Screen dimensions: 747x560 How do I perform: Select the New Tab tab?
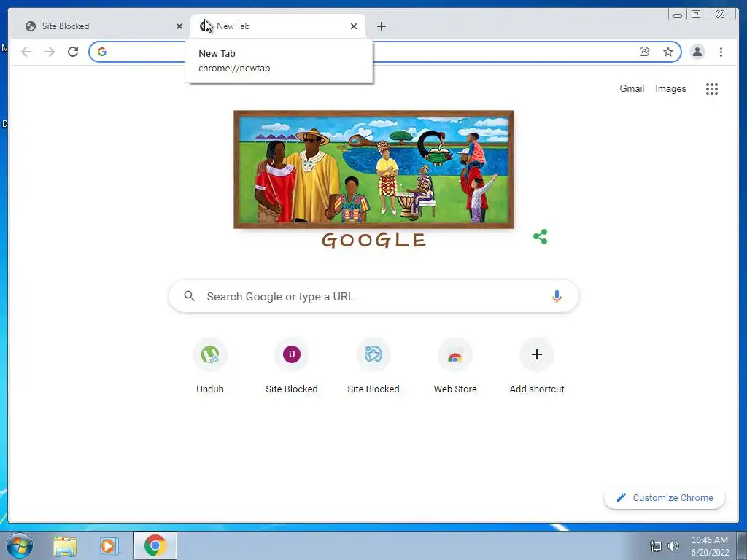coord(278,26)
